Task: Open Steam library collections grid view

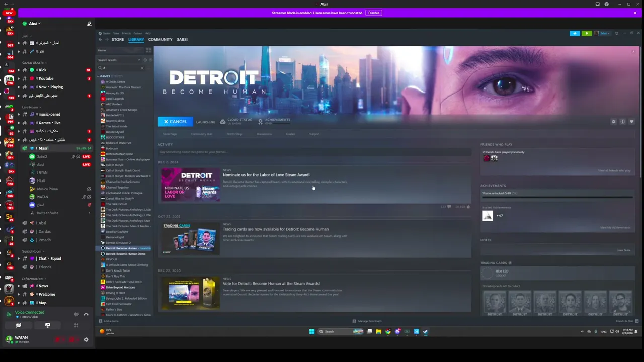Action: click(x=148, y=50)
